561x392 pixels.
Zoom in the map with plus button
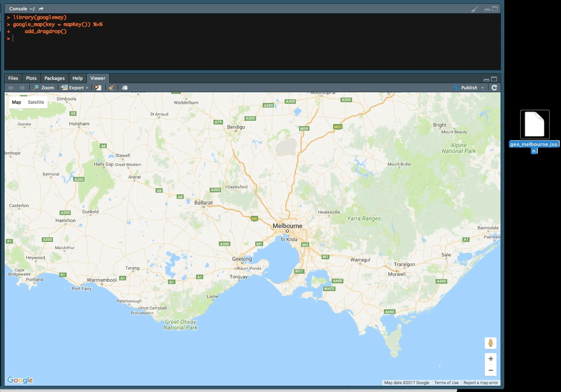coord(491,359)
